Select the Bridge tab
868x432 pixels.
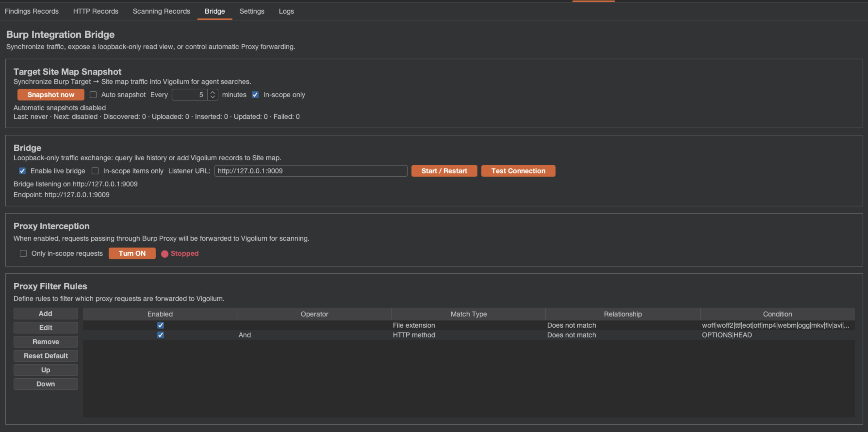(215, 11)
